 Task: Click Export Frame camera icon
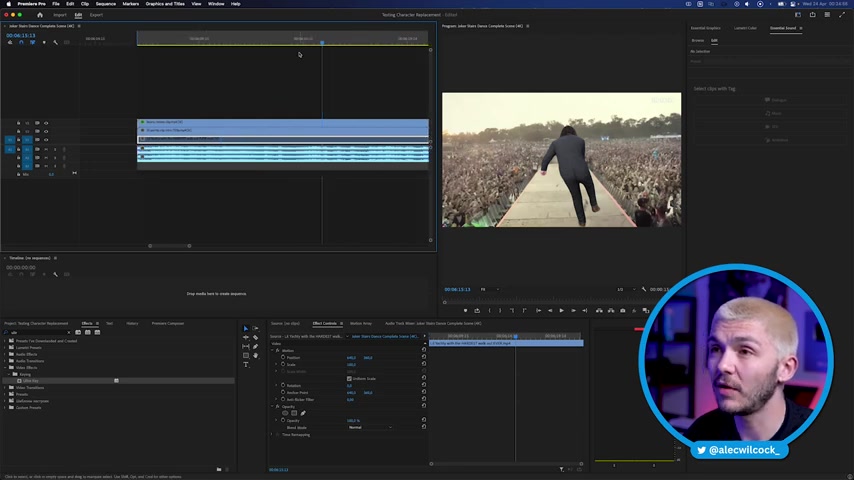click(623, 311)
